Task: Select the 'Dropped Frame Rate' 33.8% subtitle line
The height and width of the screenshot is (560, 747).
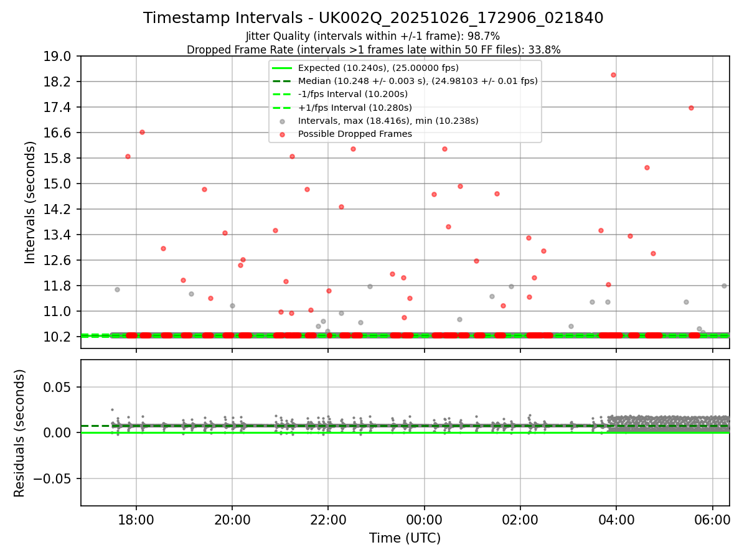Action: (x=374, y=50)
